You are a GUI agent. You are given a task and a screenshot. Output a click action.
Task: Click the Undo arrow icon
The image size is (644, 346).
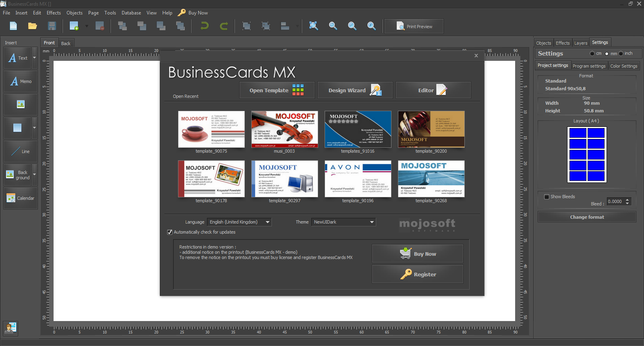205,26
